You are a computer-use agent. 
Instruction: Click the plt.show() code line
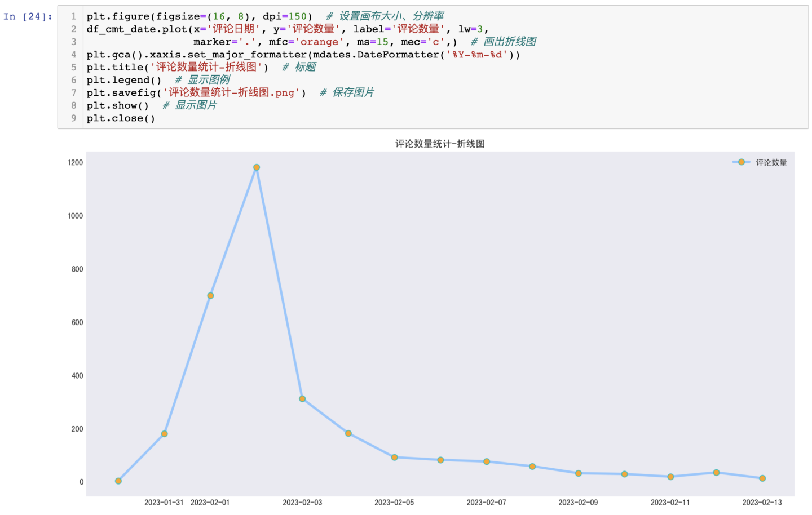coord(152,105)
